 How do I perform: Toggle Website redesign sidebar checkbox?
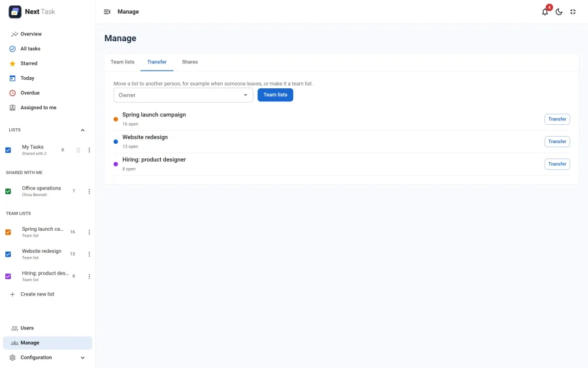(x=8, y=254)
